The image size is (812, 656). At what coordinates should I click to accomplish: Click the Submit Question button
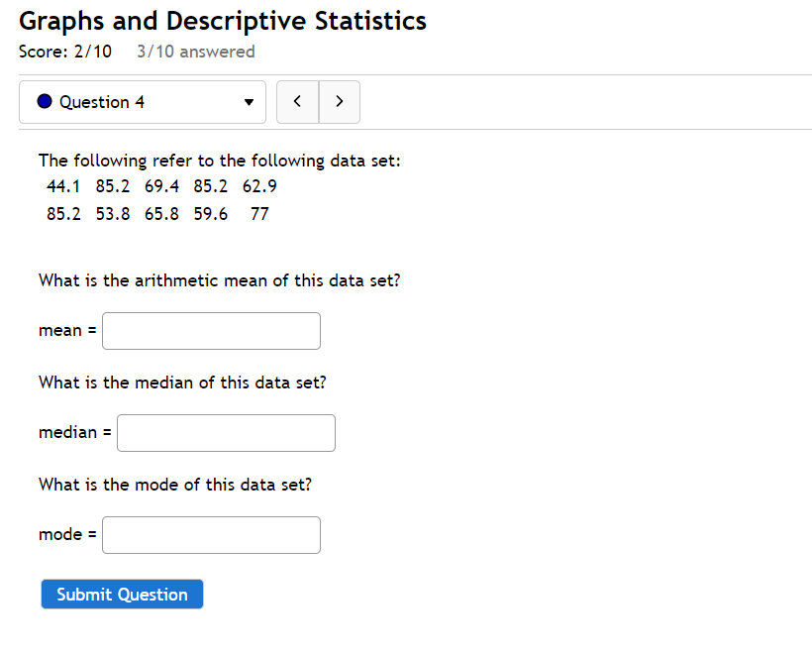click(122, 594)
